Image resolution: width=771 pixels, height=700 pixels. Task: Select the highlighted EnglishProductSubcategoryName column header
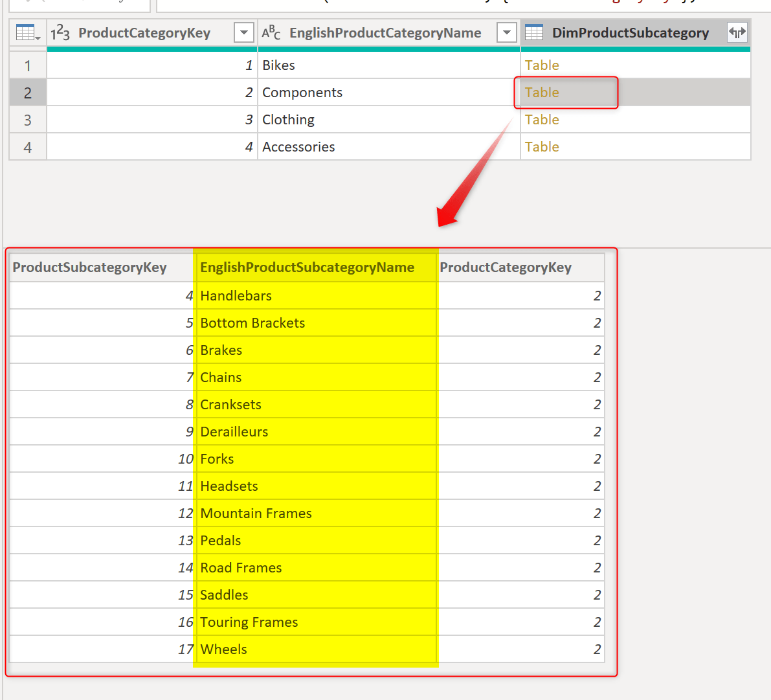pyautogui.click(x=308, y=267)
